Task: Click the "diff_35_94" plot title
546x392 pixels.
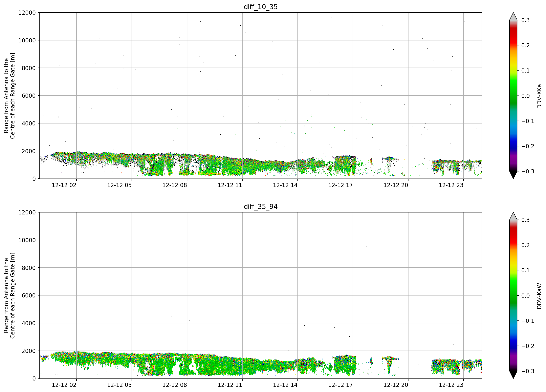Action: (x=260, y=207)
